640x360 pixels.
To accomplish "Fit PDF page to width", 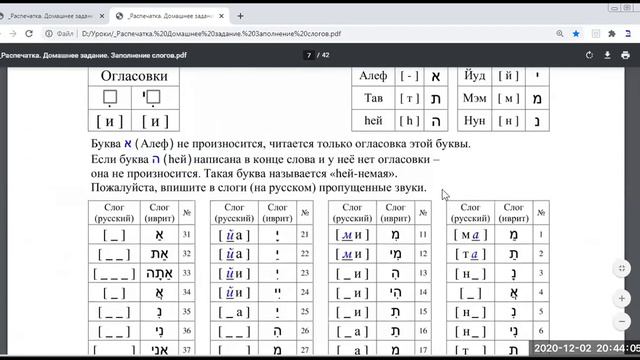I will click(x=622, y=268).
